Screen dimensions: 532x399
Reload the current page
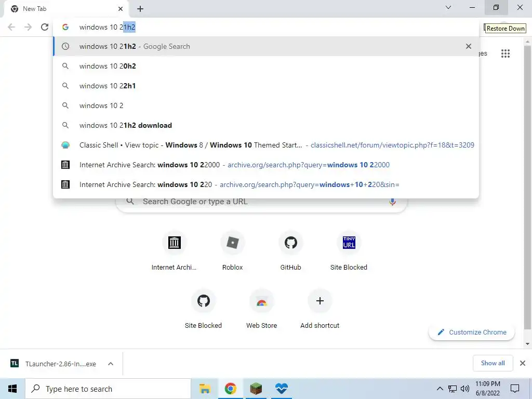45,27
